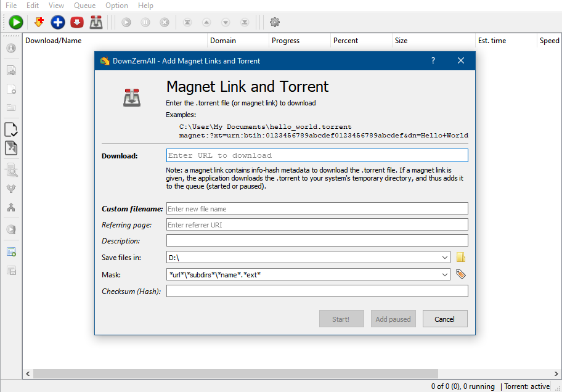Click the remove file sidebar icon with minus
562x392 pixels.
[11, 89]
